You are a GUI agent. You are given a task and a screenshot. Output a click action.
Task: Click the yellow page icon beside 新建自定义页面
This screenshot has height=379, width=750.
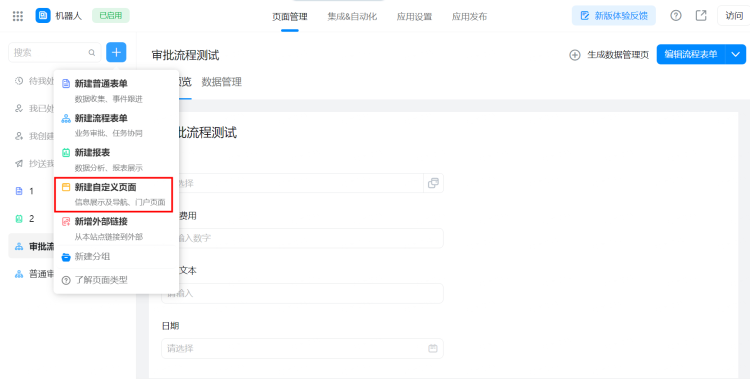(x=66, y=187)
